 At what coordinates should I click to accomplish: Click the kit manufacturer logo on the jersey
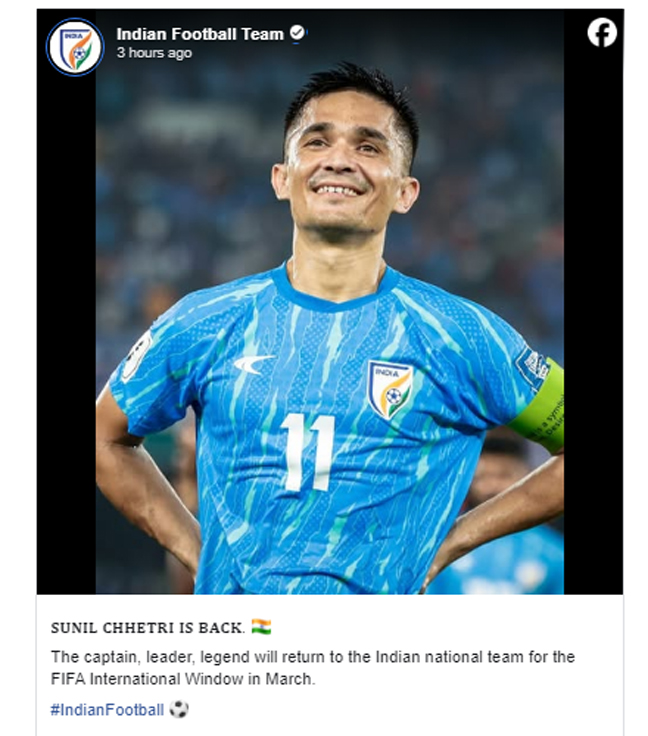253,364
